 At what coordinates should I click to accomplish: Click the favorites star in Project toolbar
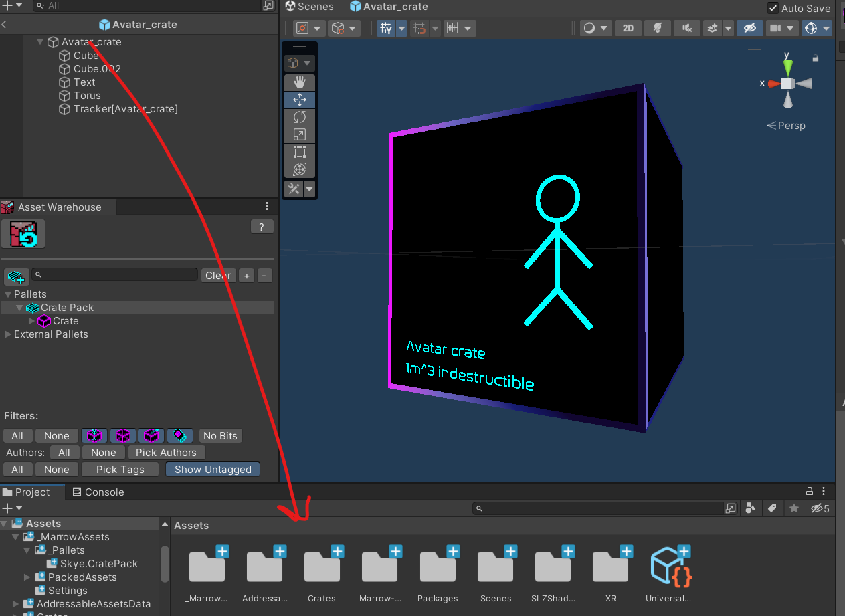[794, 508]
